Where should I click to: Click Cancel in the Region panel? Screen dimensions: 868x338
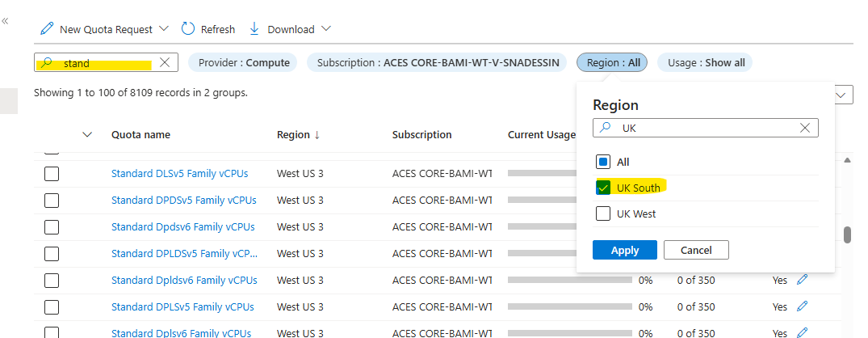coord(696,250)
